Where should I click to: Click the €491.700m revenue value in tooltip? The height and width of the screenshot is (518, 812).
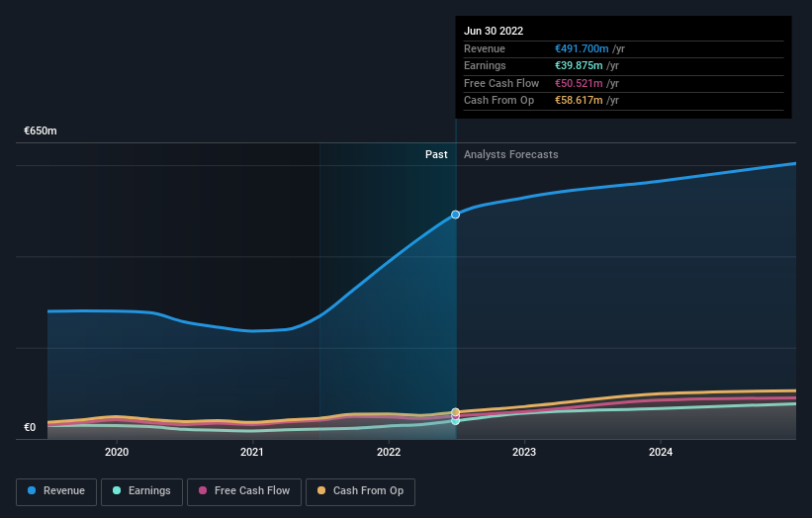582,48
